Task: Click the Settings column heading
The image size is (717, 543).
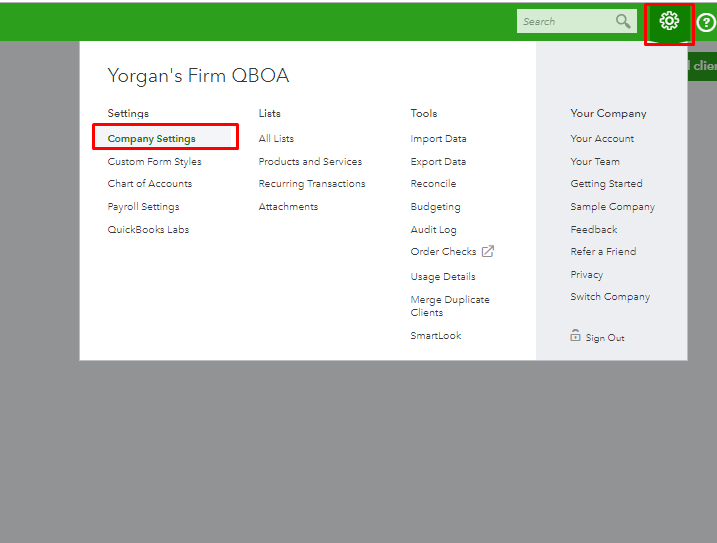Action: point(128,113)
